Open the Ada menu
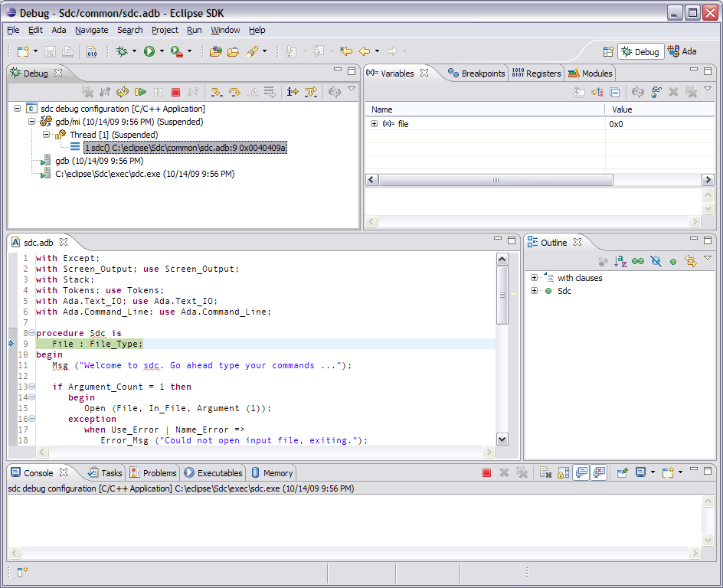Image resolution: width=723 pixels, height=588 pixels. pos(58,30)
